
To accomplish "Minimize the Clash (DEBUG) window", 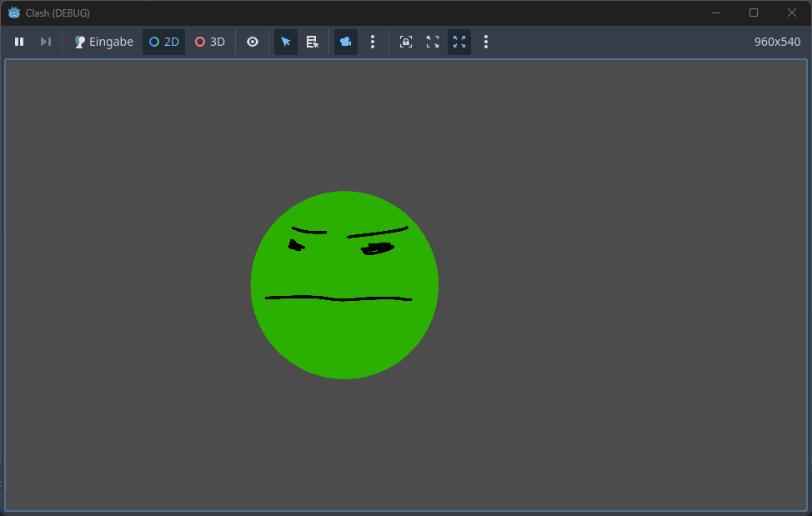I will tap(716, 13).
